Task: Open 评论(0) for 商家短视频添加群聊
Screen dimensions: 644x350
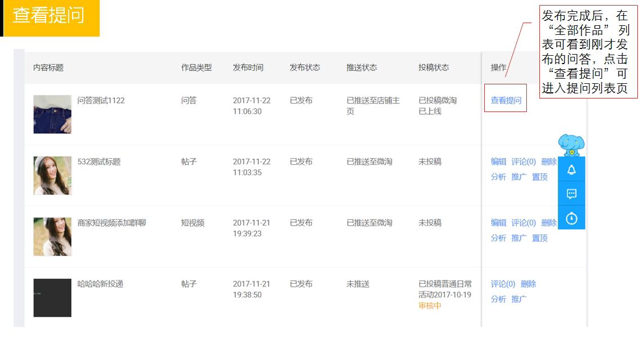Action: click(524, 223)
